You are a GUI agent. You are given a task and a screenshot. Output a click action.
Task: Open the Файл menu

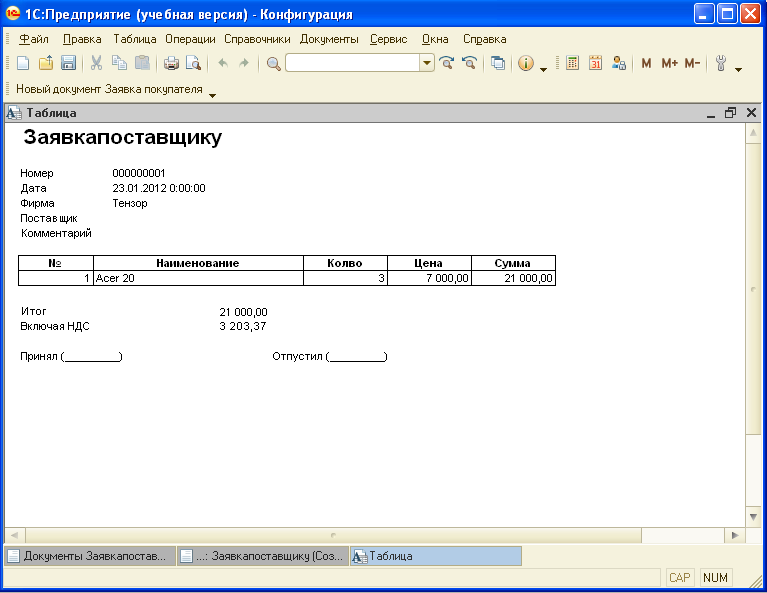click(x=34, y=39)
